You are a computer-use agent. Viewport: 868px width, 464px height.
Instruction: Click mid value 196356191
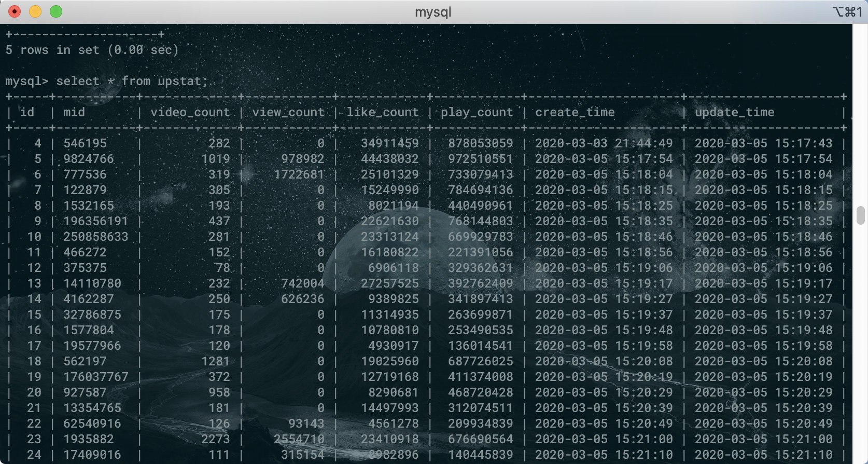click(x=96, y=222)
